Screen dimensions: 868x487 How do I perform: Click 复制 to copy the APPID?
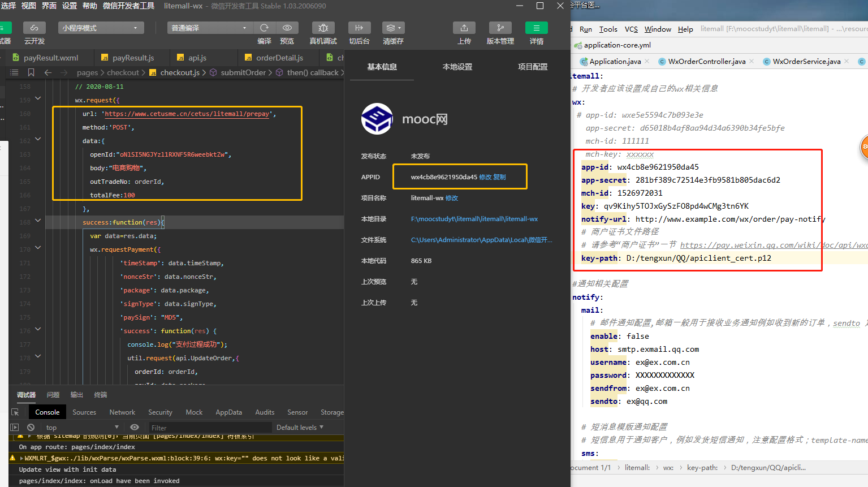pyautogui.click(x=499, y=177)
